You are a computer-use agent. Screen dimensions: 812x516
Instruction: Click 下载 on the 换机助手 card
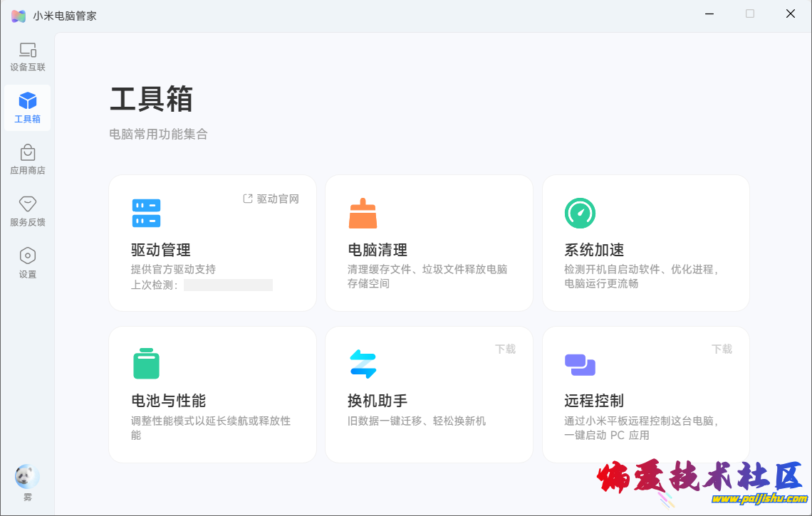point(505,349)
